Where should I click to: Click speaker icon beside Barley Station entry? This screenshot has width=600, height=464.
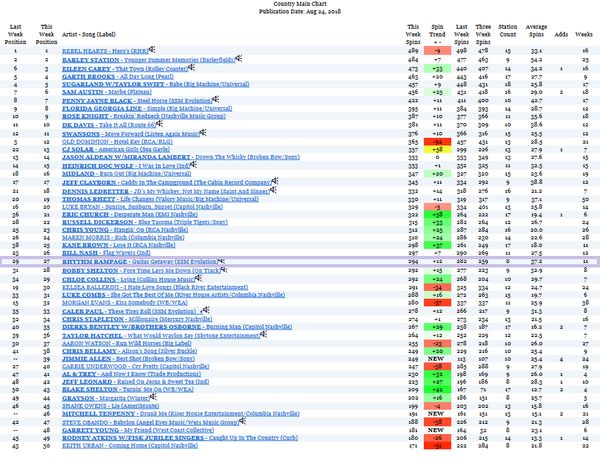(239, 58)
